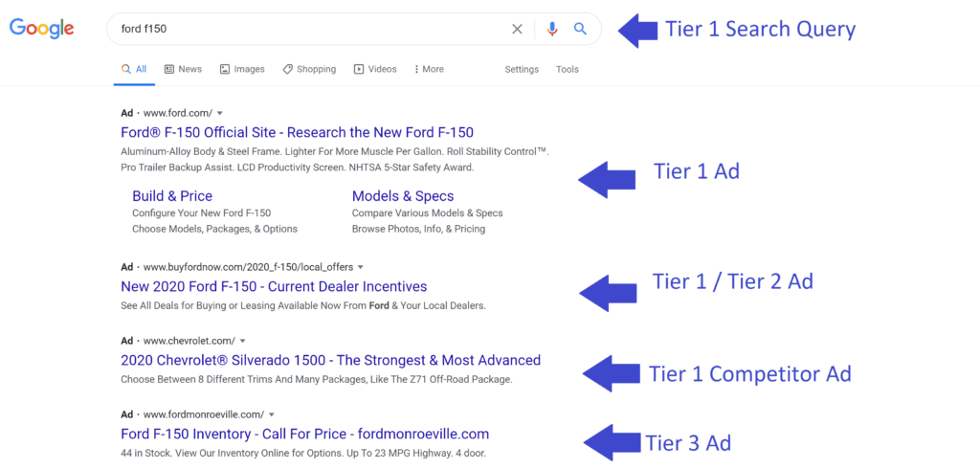Open Ford F-150 Official Site ad link
This screenshot has width=980, height=469.
(x=297, y=132)
